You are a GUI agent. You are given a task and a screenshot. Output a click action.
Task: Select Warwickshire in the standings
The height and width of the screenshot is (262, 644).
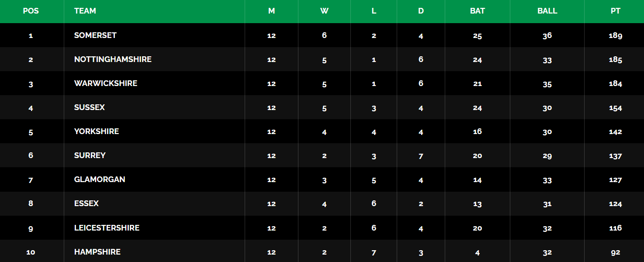106,83
